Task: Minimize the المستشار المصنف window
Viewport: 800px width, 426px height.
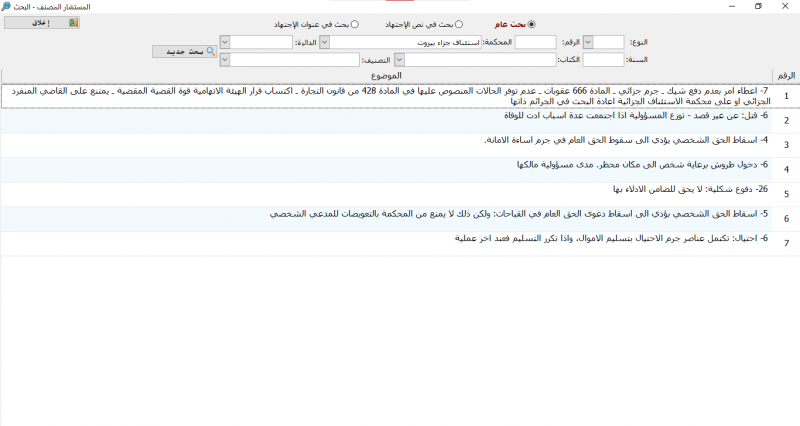Action: point(732,6)
